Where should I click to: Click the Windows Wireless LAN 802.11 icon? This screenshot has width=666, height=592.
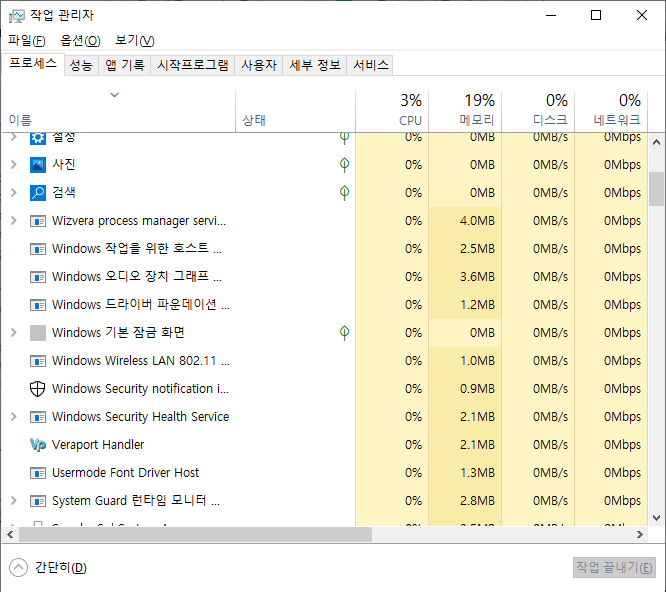point(38,361)
